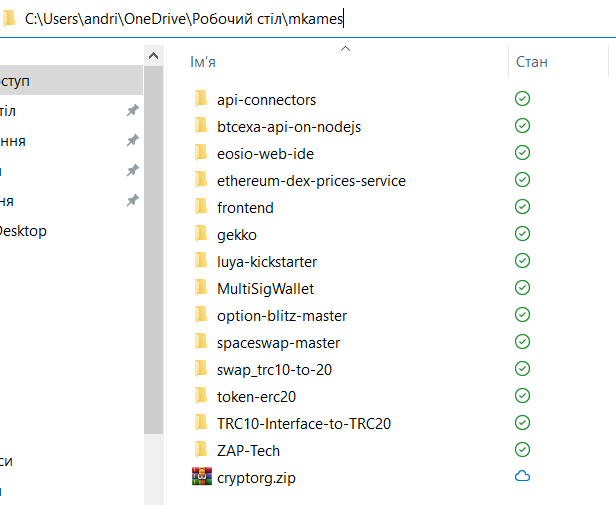Viewport: 616px width, 505px height.
Task: Select the TRC10-Interface-to-TRC20 folder icon
Action: coord(201,422)
